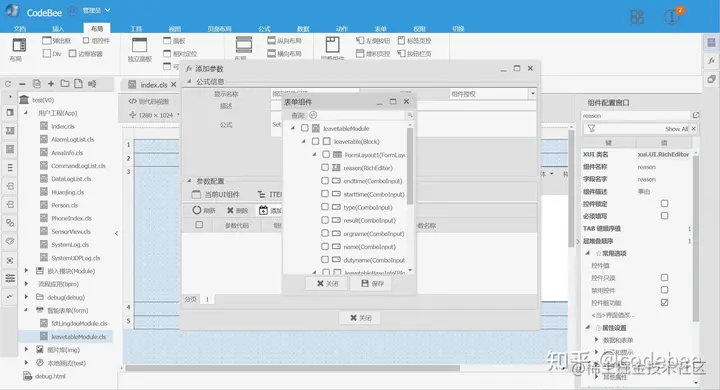Click the large 布局 layout icon in ribbon
The width and height of the screenshot is (720, 390).
19,45
